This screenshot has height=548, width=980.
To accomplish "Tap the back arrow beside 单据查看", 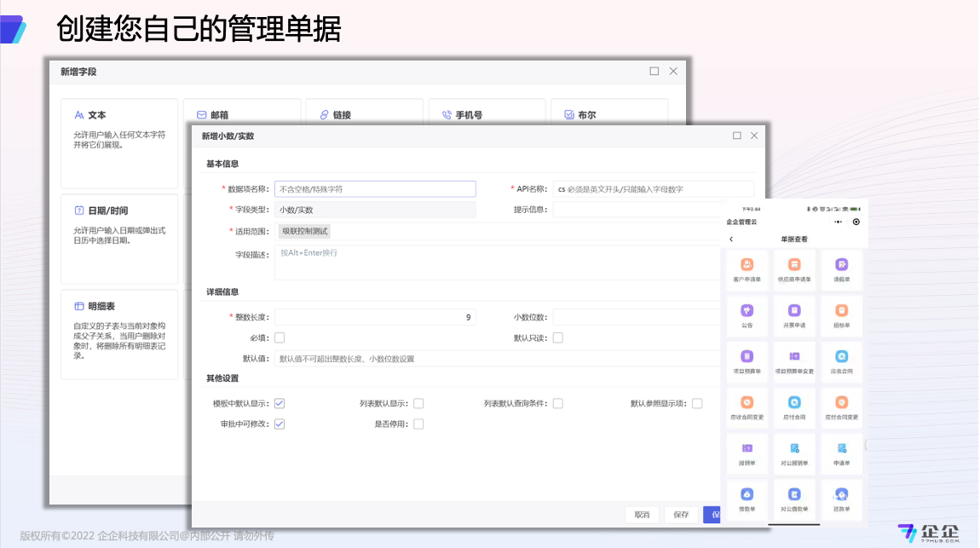I will pyautogui.click(x=731, y=239).
